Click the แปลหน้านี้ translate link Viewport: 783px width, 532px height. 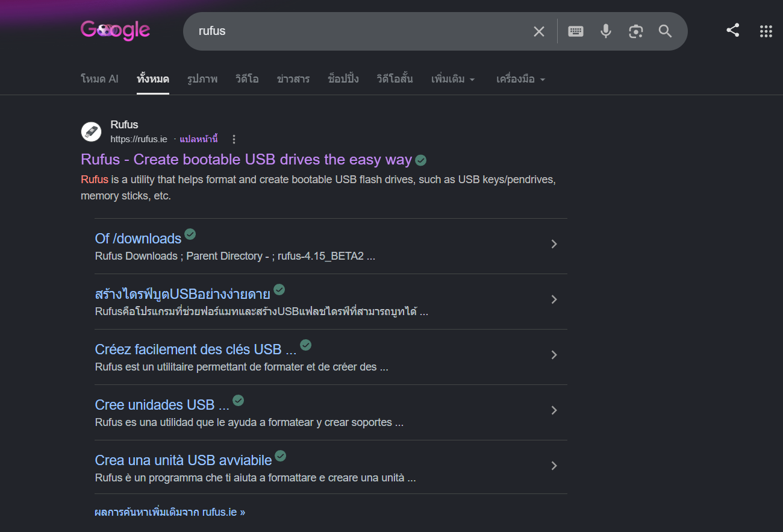(199, 139)
